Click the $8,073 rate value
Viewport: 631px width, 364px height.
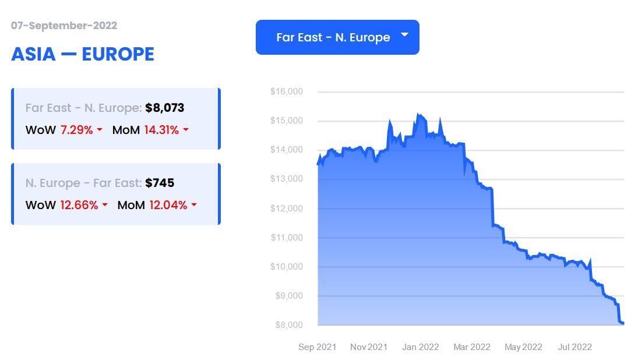pyautogui.click(x=165, y=108)
